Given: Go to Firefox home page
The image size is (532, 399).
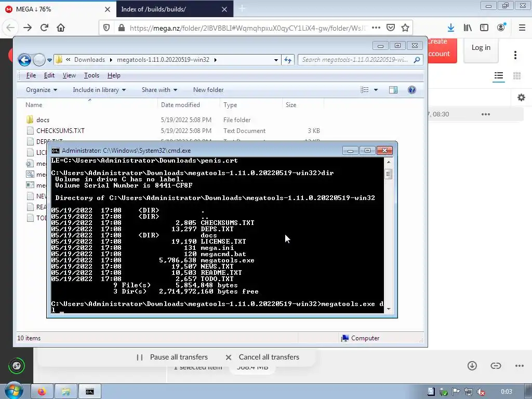Looking at the screenshot, I should [61, 28].
